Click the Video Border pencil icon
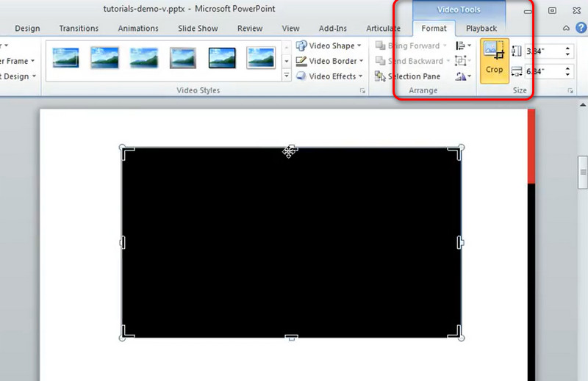Screen dimensions: 588x381 coord(301,61)
